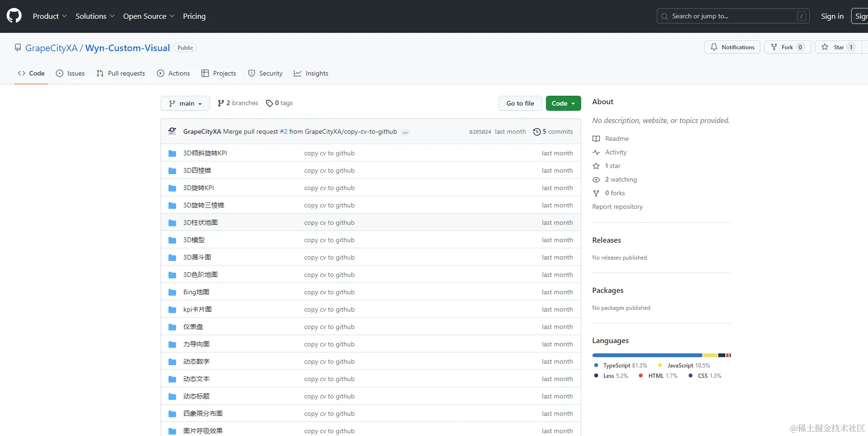
Task: Click JavaScript 10.5% language entry
Action: [684, 366]
